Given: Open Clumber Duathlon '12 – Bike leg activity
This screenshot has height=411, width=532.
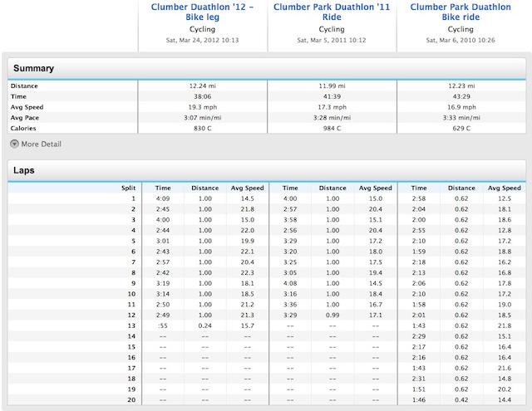Looking at the screenshot, I should [202, 12].
